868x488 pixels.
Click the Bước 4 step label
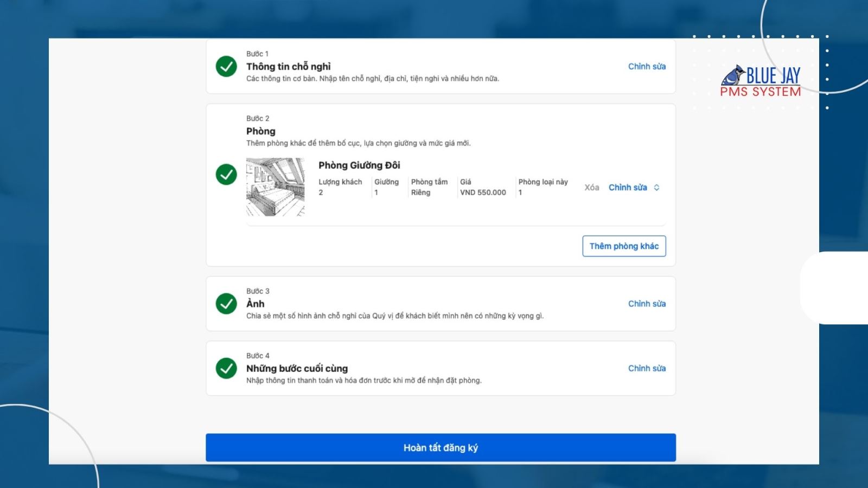point(258,356)
